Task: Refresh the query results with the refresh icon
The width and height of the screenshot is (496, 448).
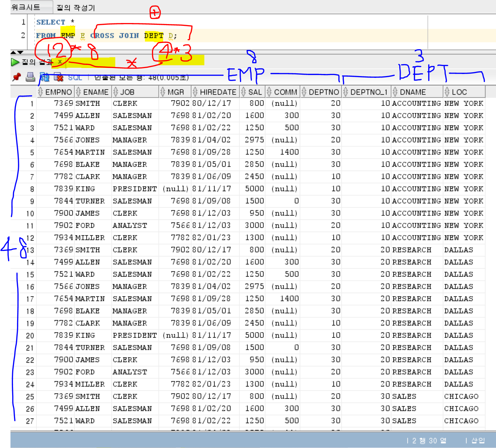Action: [45, 77]
